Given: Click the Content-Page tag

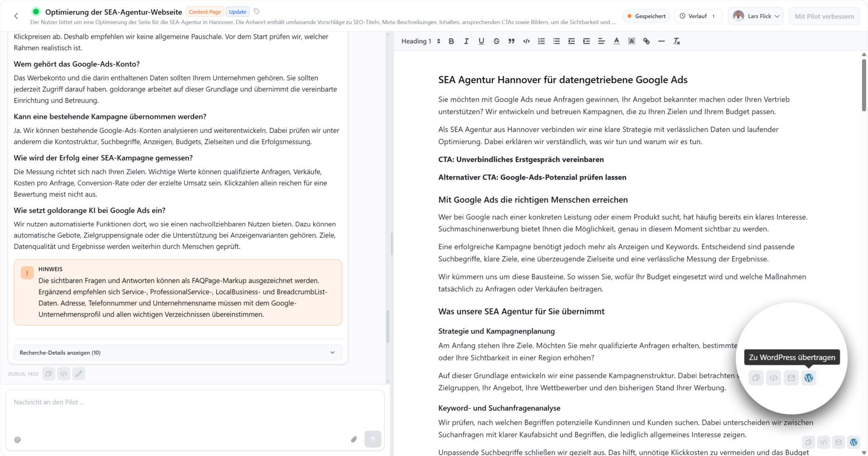Looking at the screenshot, I should pos(205,12).
